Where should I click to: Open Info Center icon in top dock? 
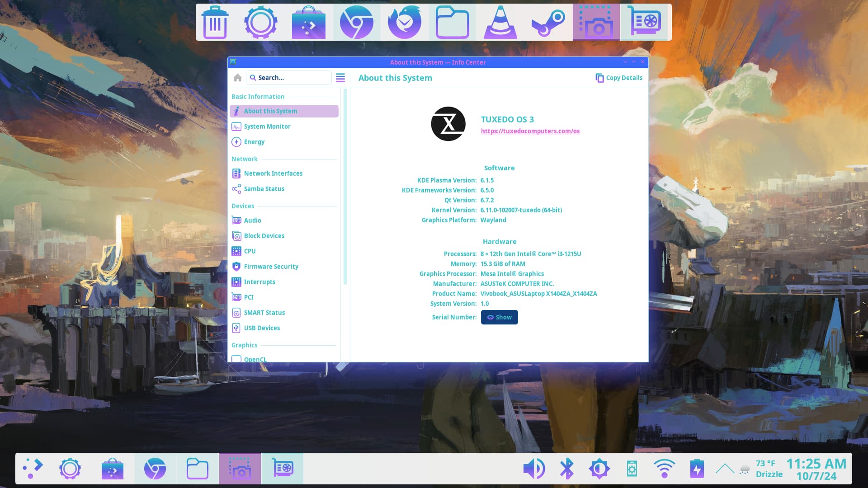pos(644,22)
